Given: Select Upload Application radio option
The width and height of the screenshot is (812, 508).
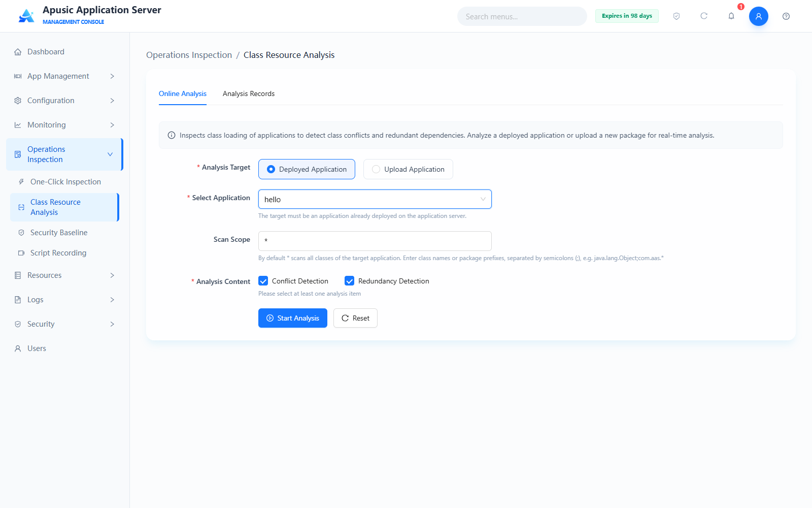Looking at the screenshot, I should (408, 169).
